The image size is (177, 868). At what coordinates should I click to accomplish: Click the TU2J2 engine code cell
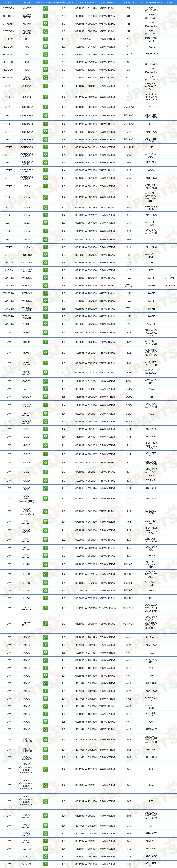pyautogui.click(x=151, y=47)
